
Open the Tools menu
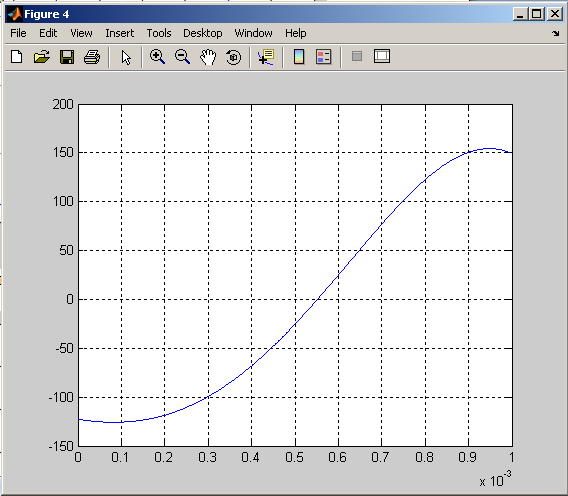(x=159, y=33)
